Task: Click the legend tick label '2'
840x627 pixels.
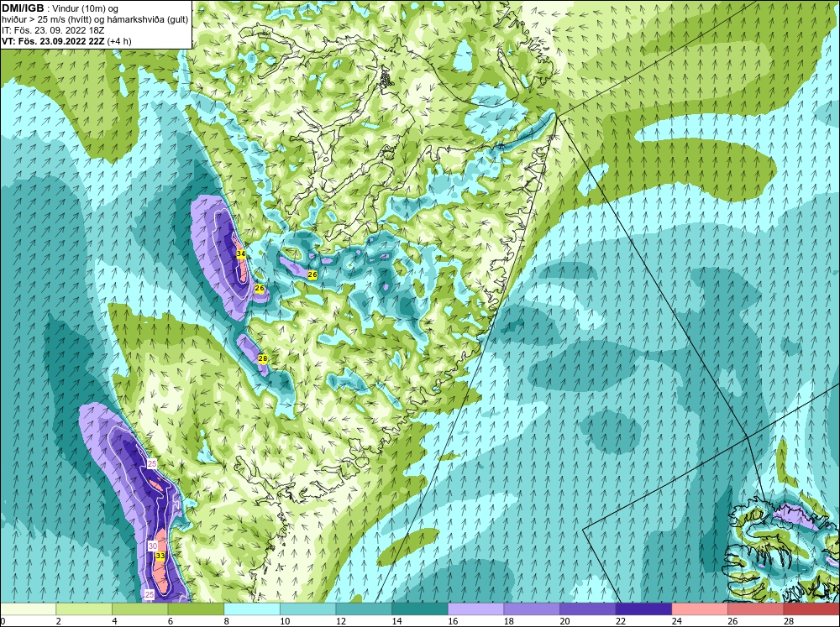Action: (x=59, y=621)
